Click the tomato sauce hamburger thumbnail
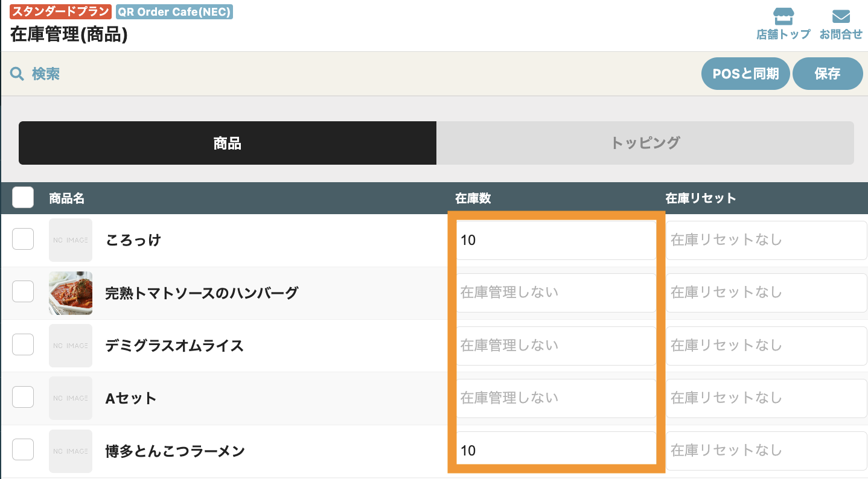Viewport: 868px width, 479px height. [x=71, y=293]
